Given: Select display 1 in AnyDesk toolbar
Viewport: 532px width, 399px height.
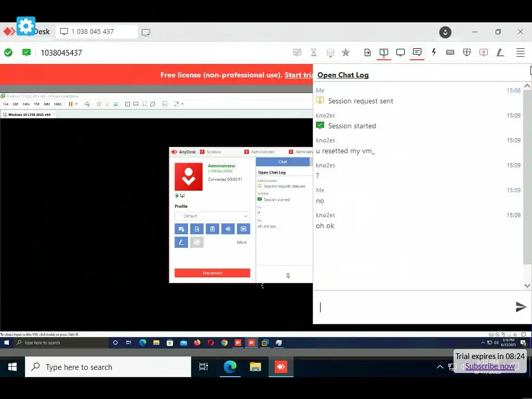Looking at the screenshot, I should 384,52.
